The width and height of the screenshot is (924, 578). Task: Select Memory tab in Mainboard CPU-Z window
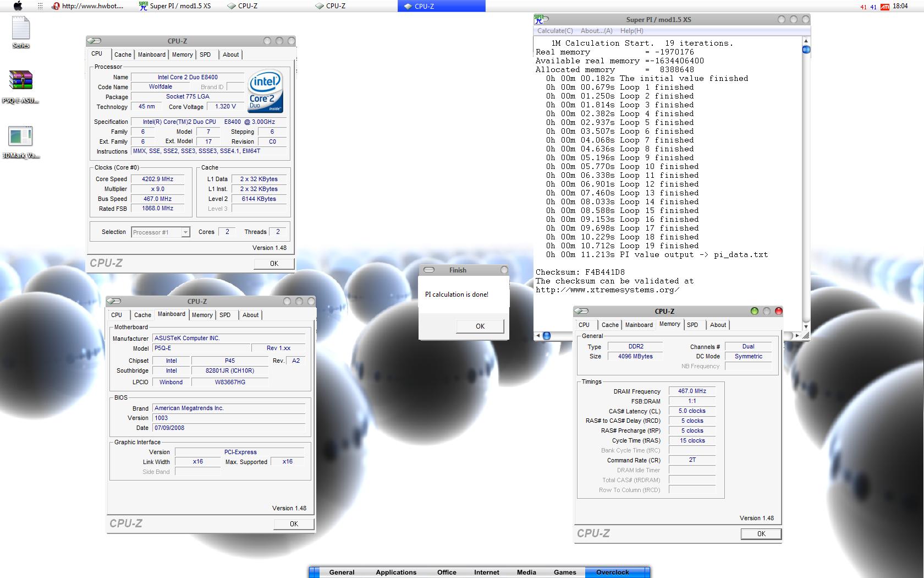tap(202, 315)
